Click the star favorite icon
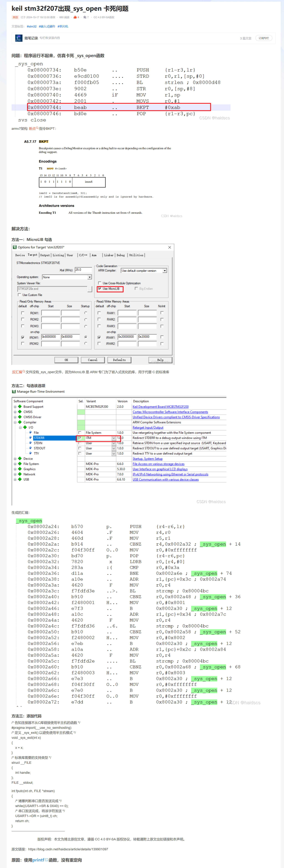The width and height of the screenshot is (284, 868). [x=85, y=17]
